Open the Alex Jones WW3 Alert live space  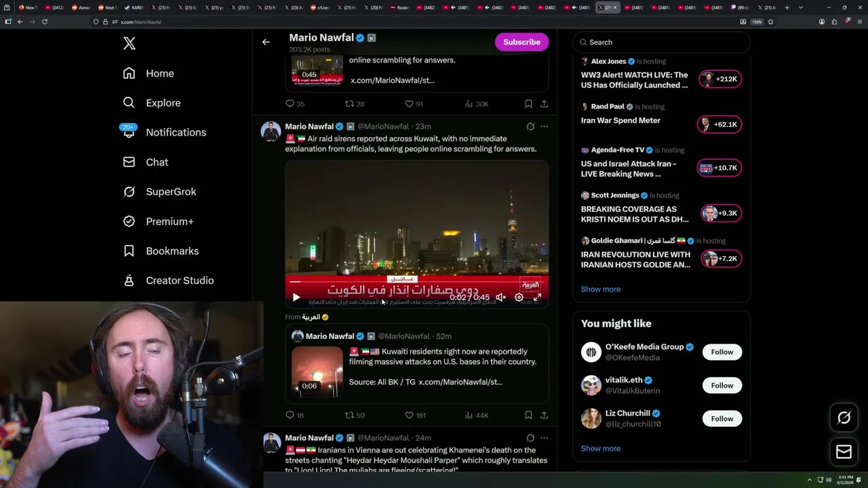635,80
